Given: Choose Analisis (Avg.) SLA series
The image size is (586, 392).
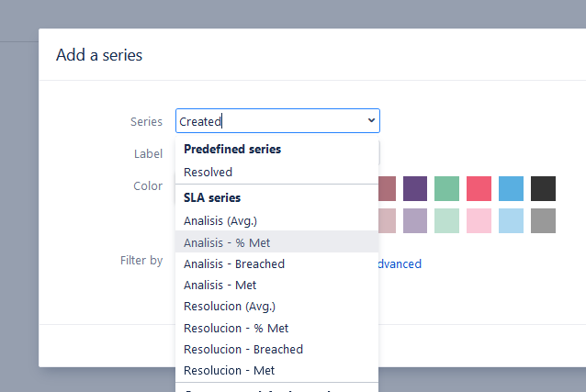Looking at the screenshot, I should [220, 220].
